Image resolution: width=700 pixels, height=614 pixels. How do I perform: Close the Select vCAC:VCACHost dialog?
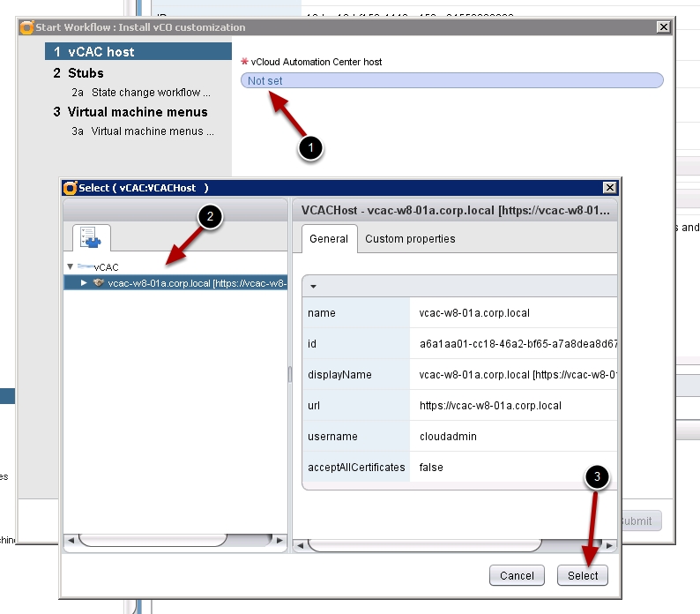(609, 188)
